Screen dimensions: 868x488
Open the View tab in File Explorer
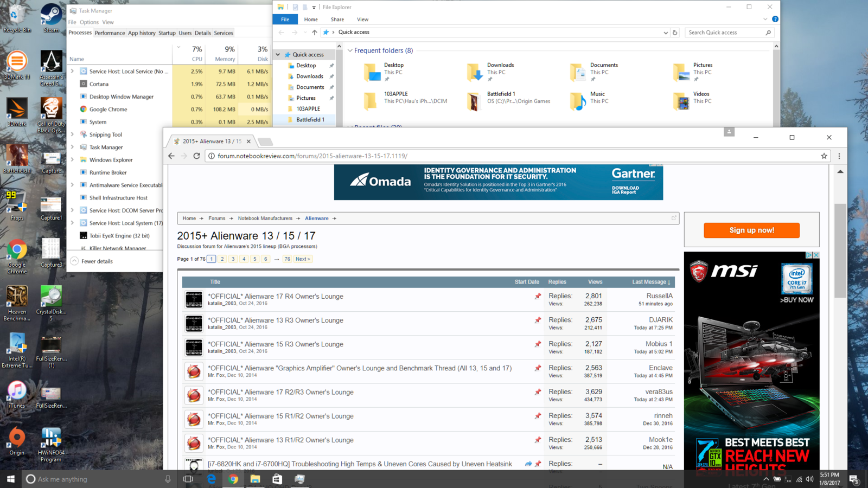tap(363, 20)
